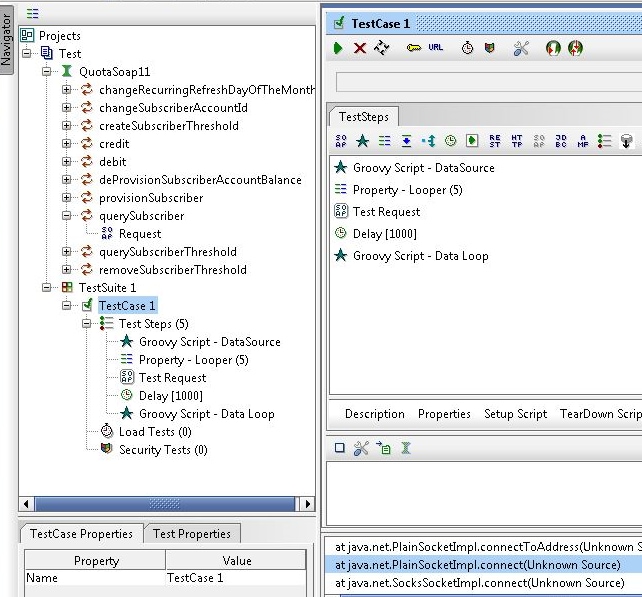Click the navigator scrollbar right arrow
The height and width of the screenshot is (597, 642).
click(x=307, y=504)
